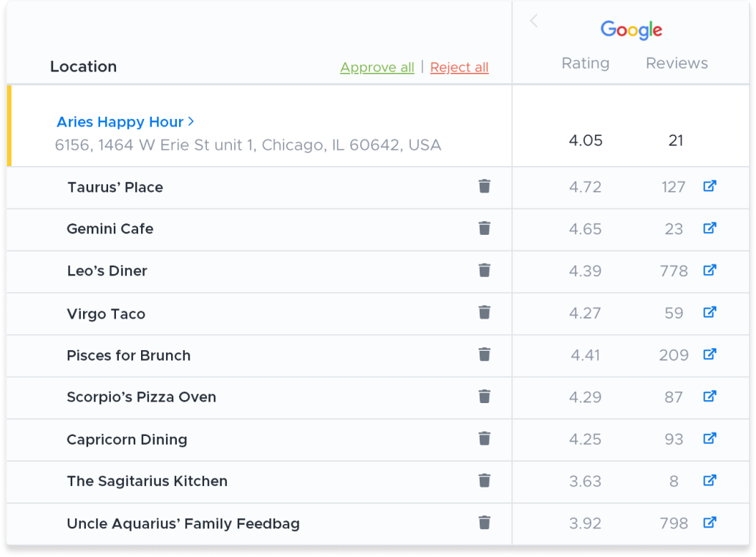Go to previous source with left chevron

(533, 21)
